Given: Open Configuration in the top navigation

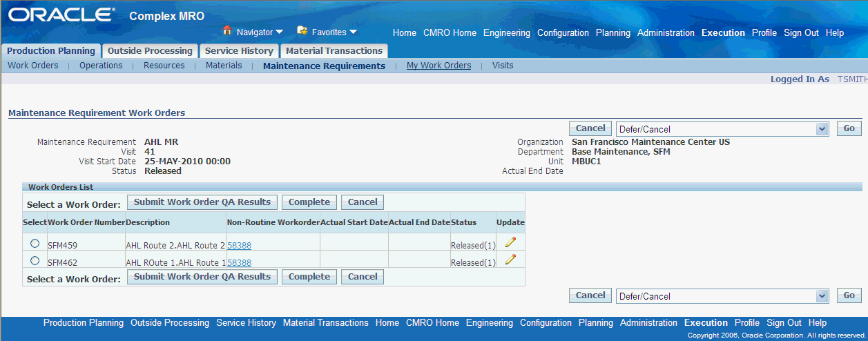Looking at the screenshot, I should pyautogui.click(x=563, y=32).
